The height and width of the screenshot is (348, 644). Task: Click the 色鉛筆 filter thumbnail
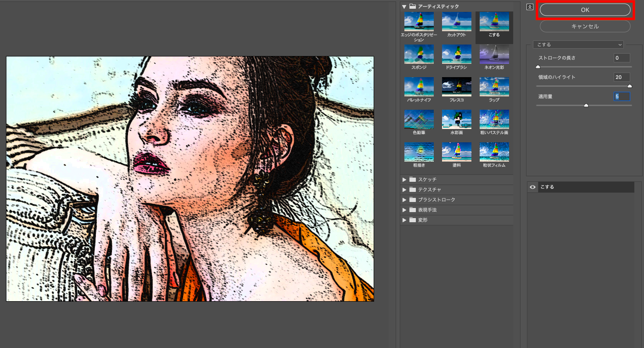coord(419,119)
